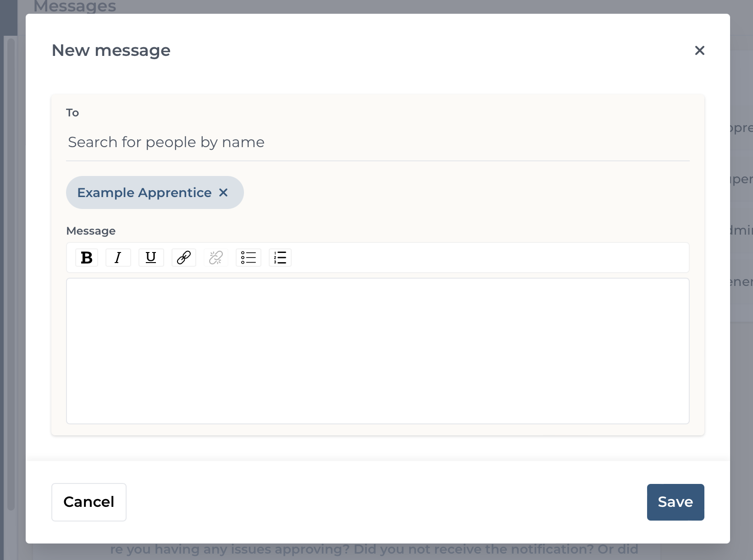Click the To field label

coord(72,113)
